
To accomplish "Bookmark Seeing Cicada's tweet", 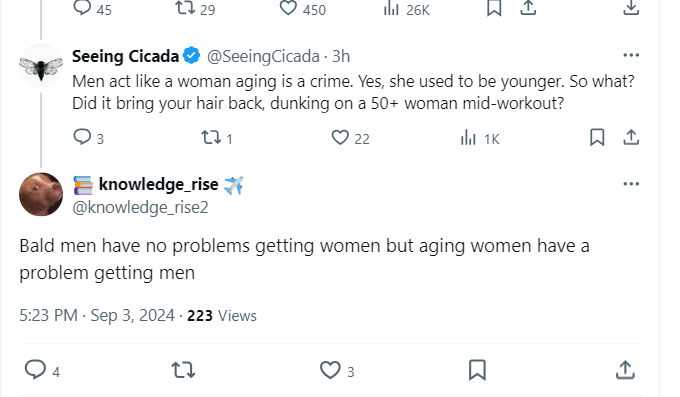I will pyautogui.click(x=597, y=138).
